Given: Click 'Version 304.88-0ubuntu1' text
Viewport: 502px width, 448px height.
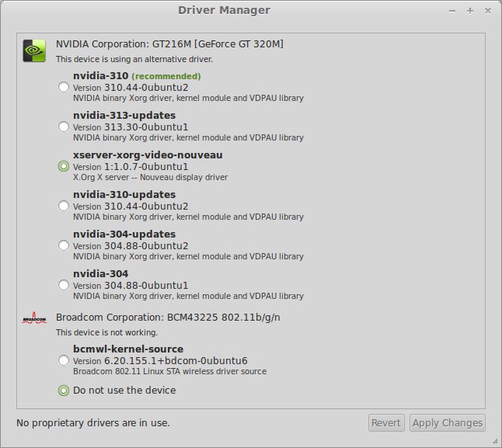Looking at the screenshot, I should pyautogui.click(x=131, y=285).
